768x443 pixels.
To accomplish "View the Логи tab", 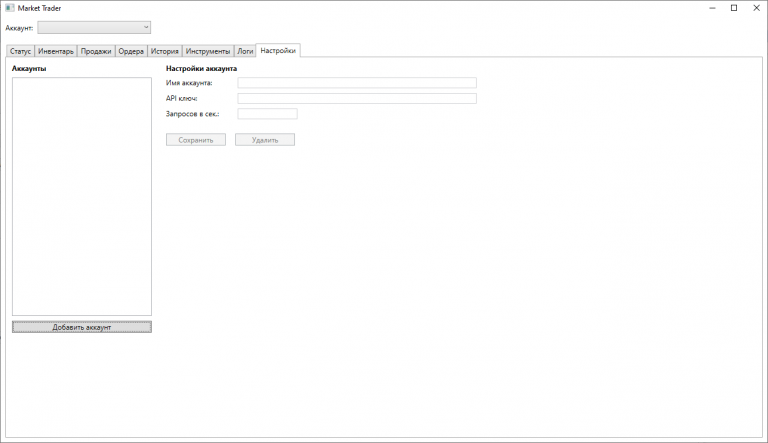I will coord(245,51).
